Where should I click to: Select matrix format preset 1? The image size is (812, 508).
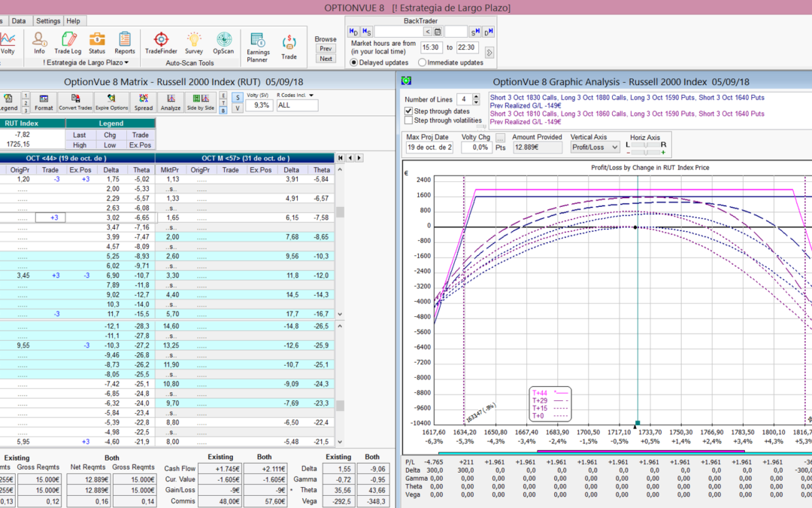[26, 96]
